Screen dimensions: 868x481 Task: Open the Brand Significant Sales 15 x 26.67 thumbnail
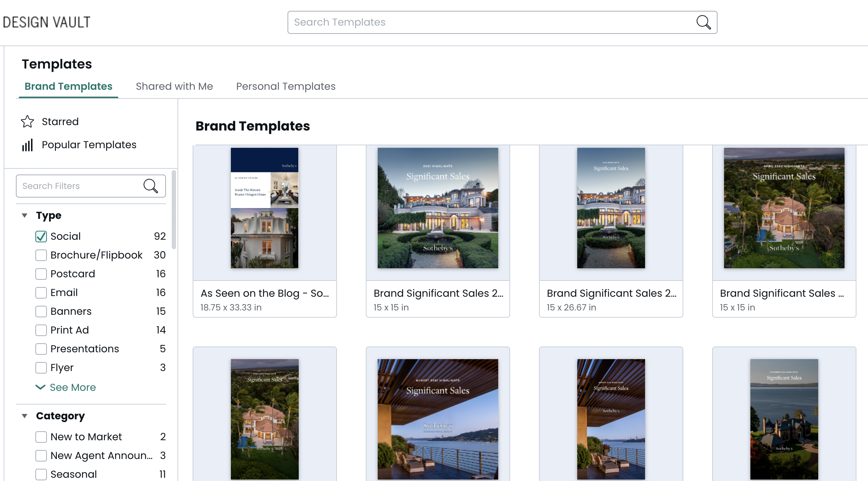pos(611,208)
